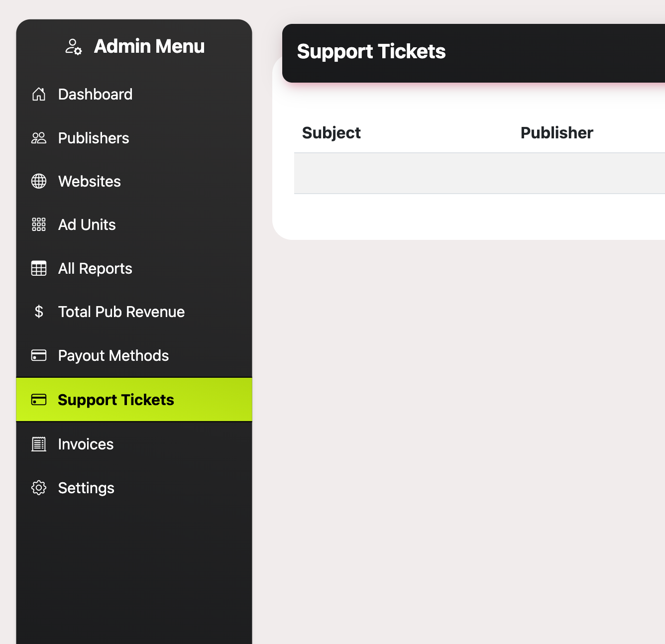Click the All Reports table icon
This screenshot has width=665, height=644.
pyautogui.click(x=39, y=268)
